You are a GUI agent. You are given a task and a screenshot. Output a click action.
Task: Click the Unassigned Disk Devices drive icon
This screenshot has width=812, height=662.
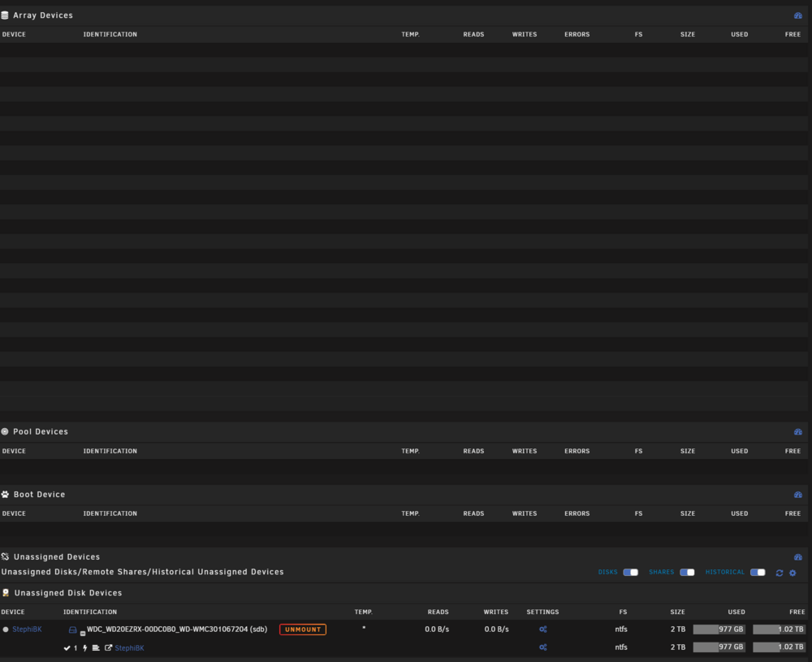point(6,593)
